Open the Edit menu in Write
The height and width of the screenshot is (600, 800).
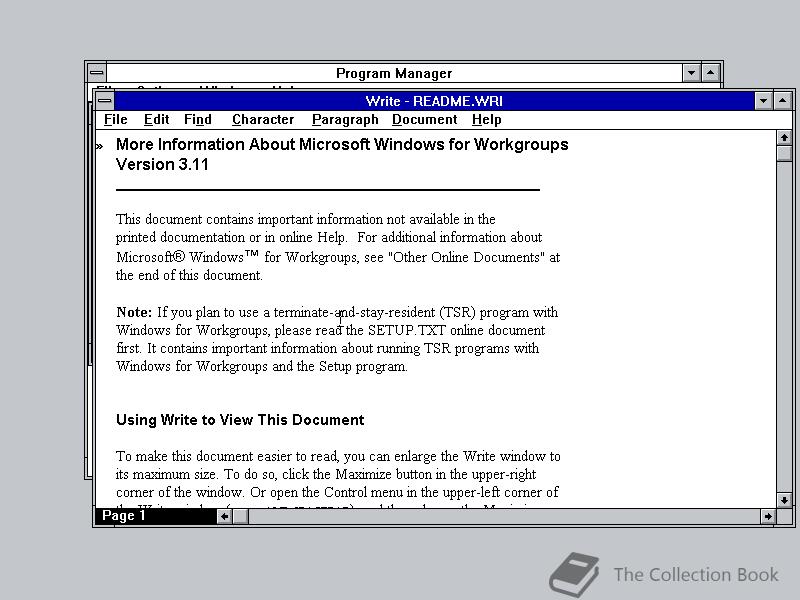tap(156, 119)
